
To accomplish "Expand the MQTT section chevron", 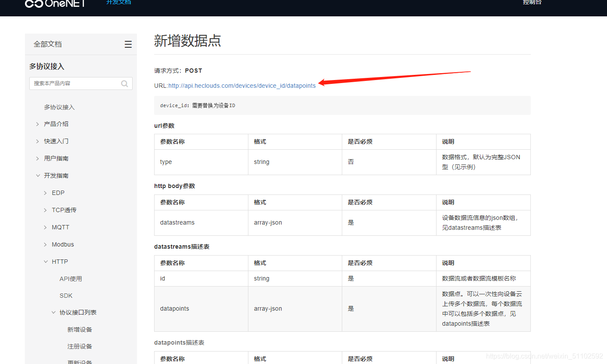I will [x=45, y=227].
